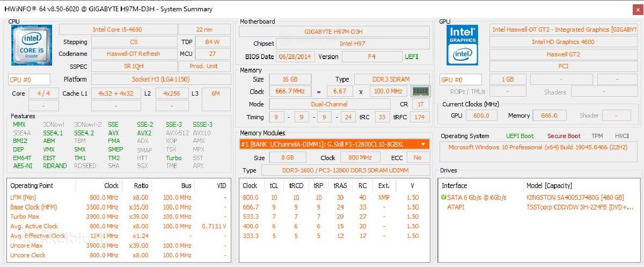Select the TSSTcorp CDDVDW drive entry

pyautogui.click(x=580, y=207)
